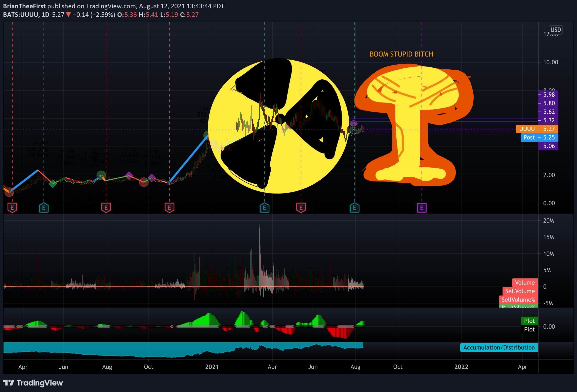The image size is (577, 392).
Task: Click the red circle marker in Oct 2020
Action: [144, 182]
